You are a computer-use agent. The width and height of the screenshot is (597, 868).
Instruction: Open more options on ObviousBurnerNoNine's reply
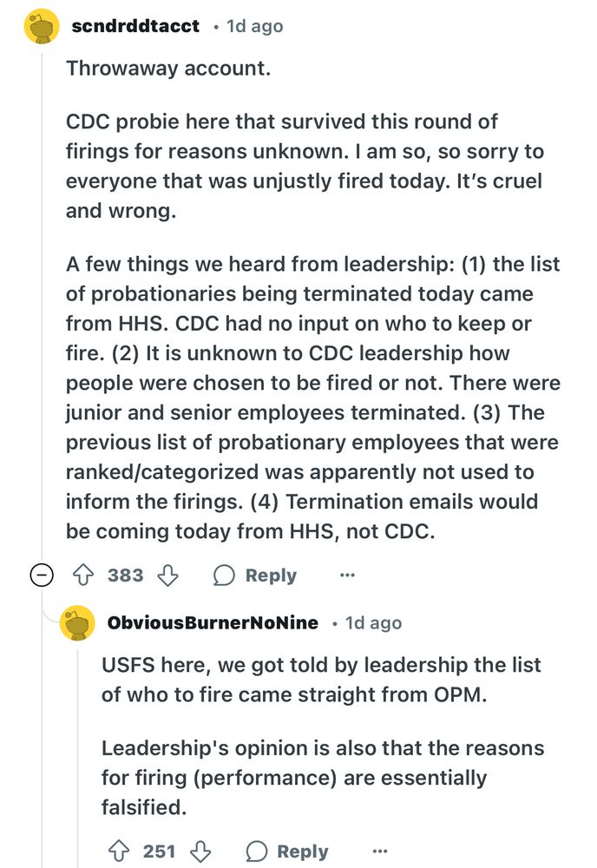coord(379,852)
